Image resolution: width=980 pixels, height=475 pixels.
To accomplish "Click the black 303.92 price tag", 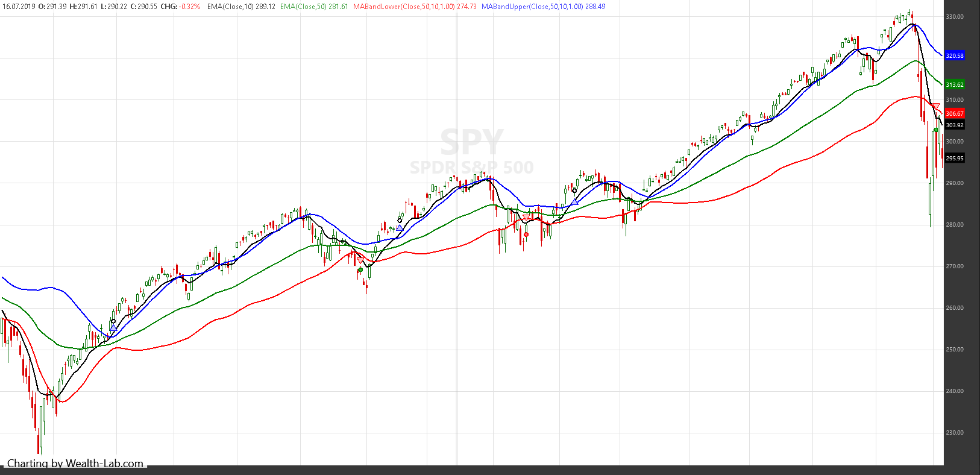I will pyautogui.click(x=955, y=125).
